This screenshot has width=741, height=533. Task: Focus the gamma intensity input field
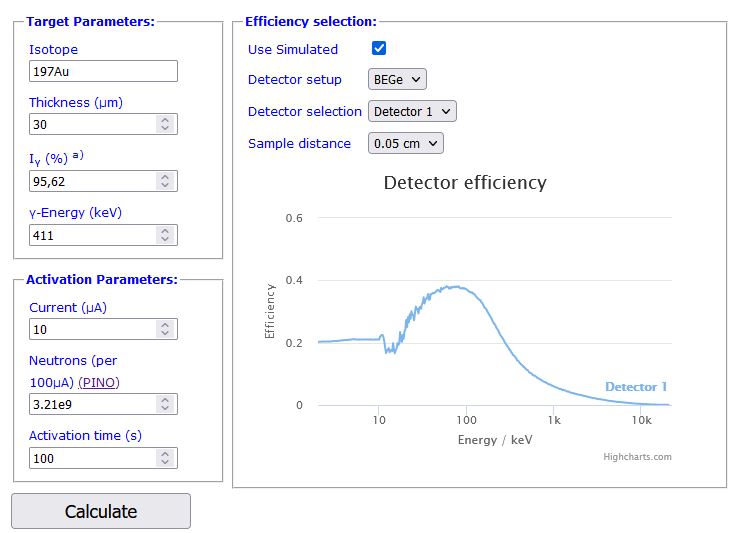pyautogui.click(x=92, y=181)
